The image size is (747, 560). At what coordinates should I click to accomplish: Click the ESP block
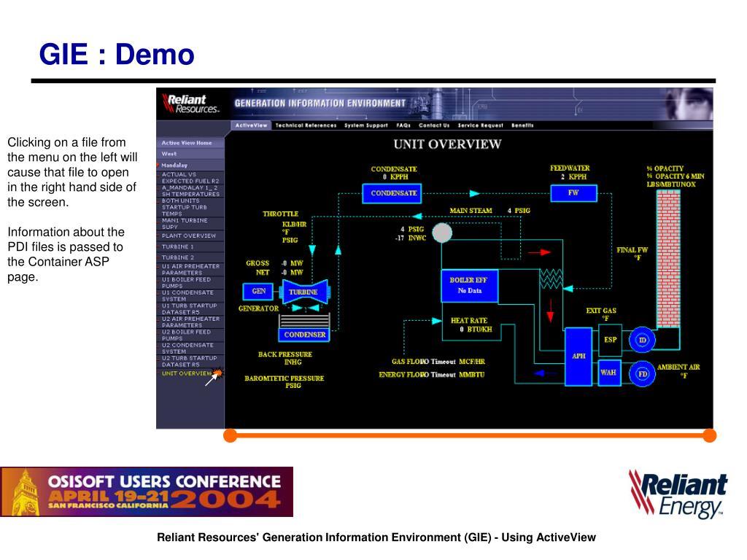click(x=610, y=340)
